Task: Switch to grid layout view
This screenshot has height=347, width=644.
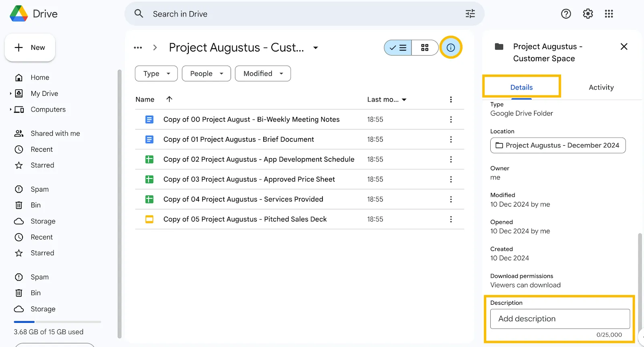Action: click(x=425, y=48)
